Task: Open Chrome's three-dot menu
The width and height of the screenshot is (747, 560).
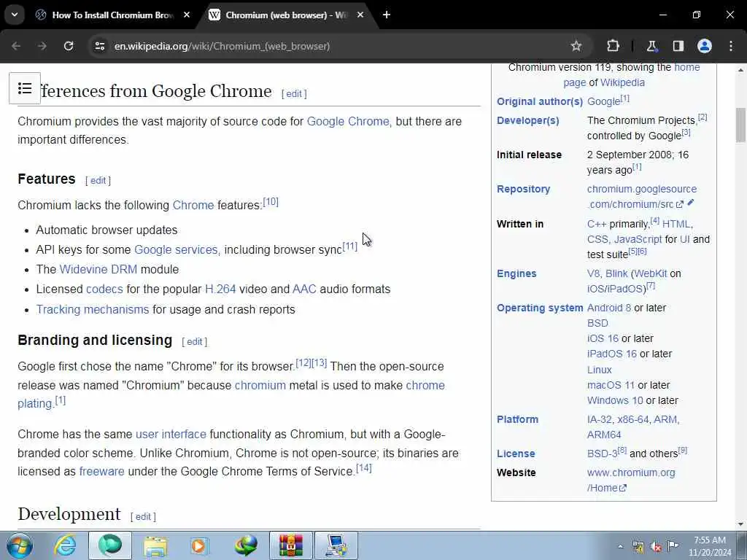Action: (731, 46)
